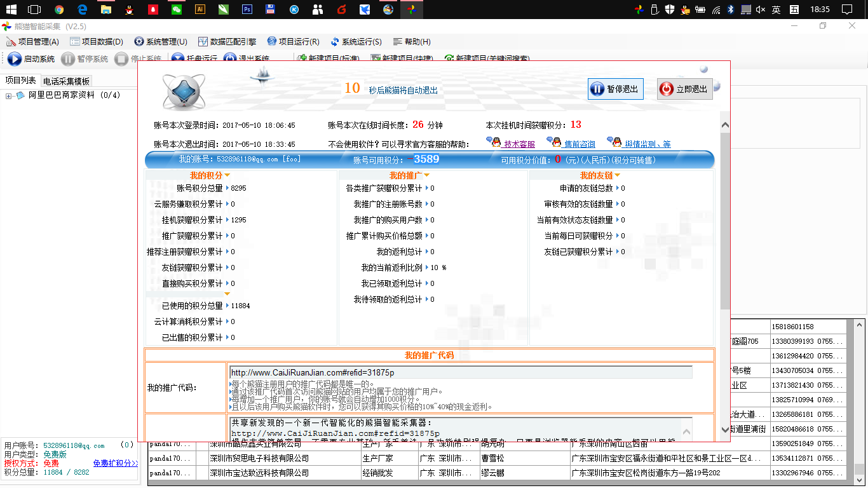This screenshot has height=488, width=868.
Task: Open QQ penguin from the taskbar
Action: pyautogui.click(x=130, y=10)
